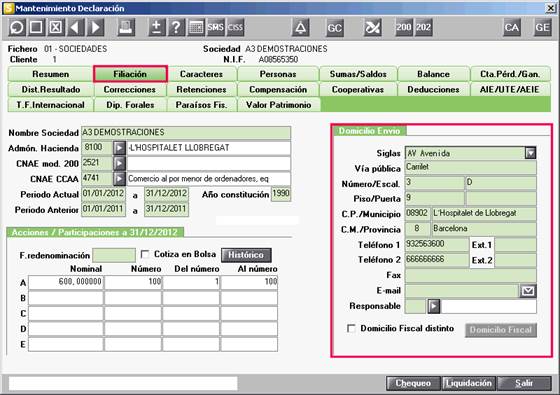Image resolution: width=560 pixels, height=395 pixels.
Task: Open the Valor Patrimonio tab
Action: pyautogui.click(x=279, y=105)
